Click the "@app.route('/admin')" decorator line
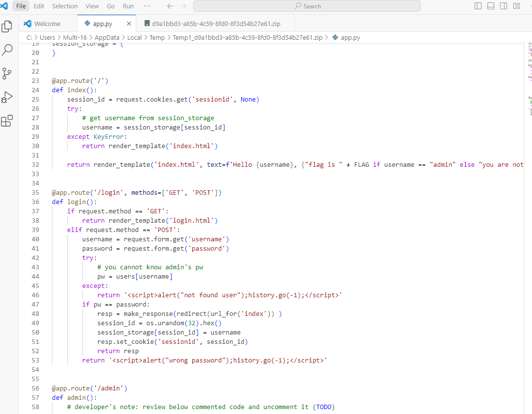The width and height of the screenshot is (532, 414). (x=90, y=388)
